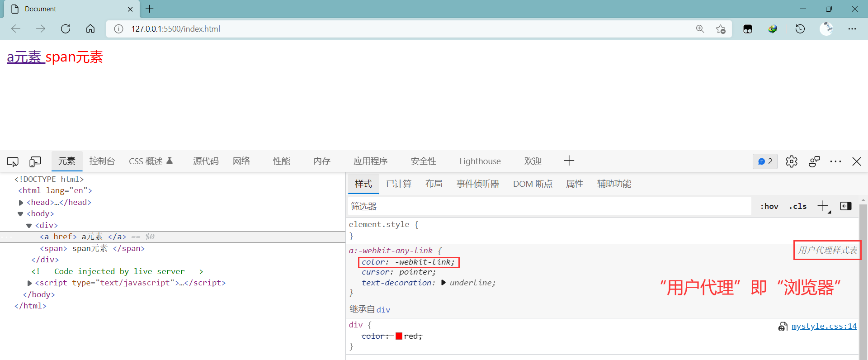Viewport: 868px width, 360px height.
Task: Select the 辅助功能 (Accessibility) sub-tab
Action: click(x=614, y=184)
